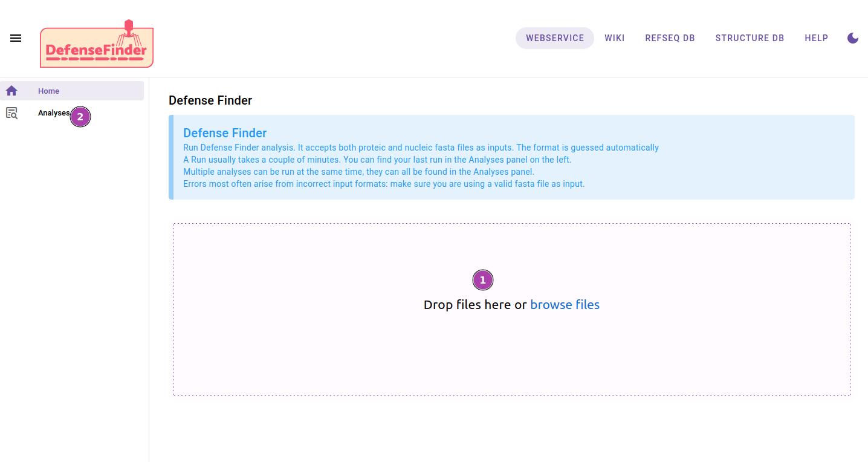Click the 'Run Defense Finder analysis' sentence
The width and height of the screenshot is (868, 462).
421,148
